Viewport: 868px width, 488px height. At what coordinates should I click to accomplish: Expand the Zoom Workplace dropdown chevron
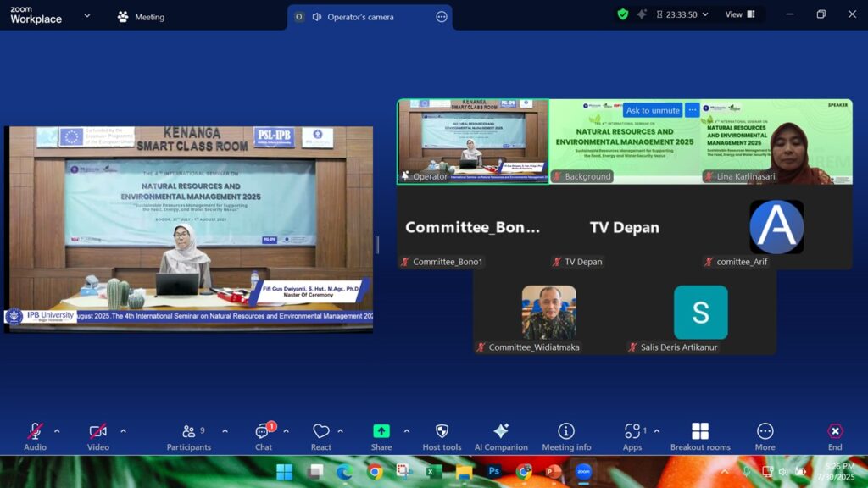point(86,15)
